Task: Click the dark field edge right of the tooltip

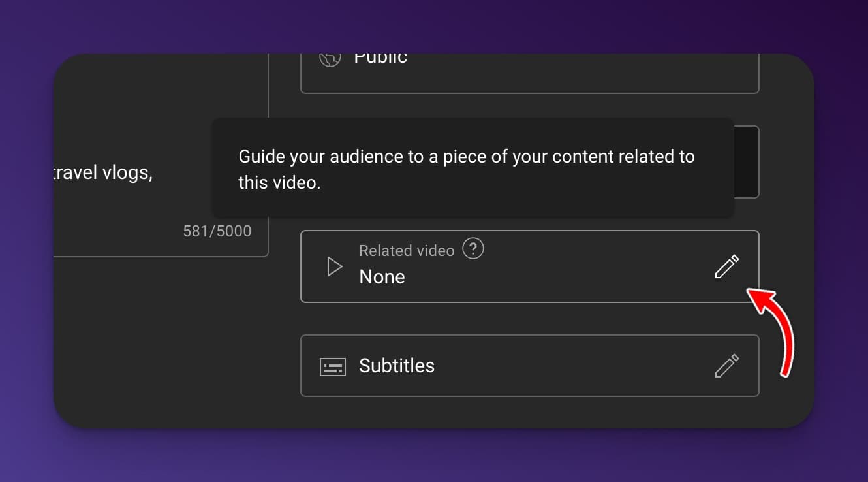Action: (747, 162)
